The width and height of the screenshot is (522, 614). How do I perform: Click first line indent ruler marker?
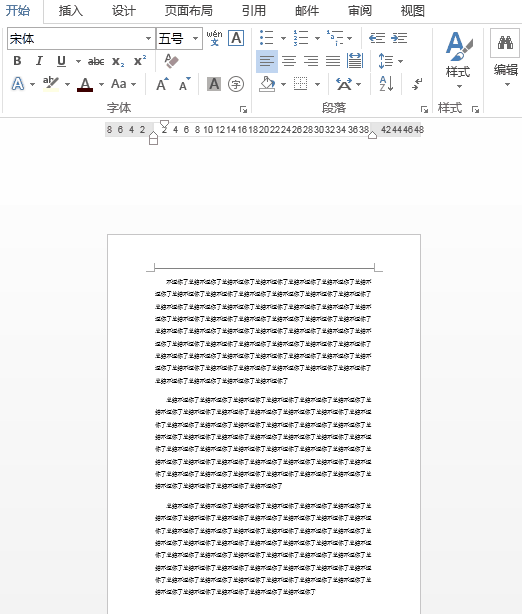coord(164,124)
